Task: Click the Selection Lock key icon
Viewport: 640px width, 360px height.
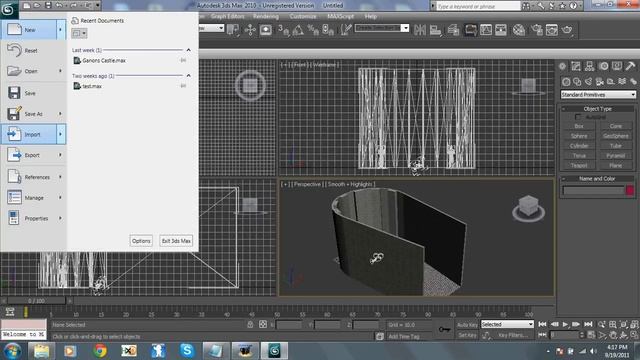Action: click(250, 324)
